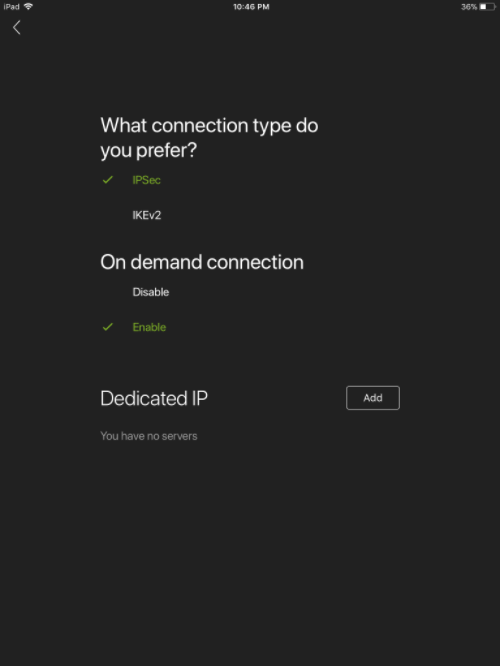Click the green checkmark beside Enable
Viewport: 500px width, 666px height.
pyautogui.click(x=107, y=327)
